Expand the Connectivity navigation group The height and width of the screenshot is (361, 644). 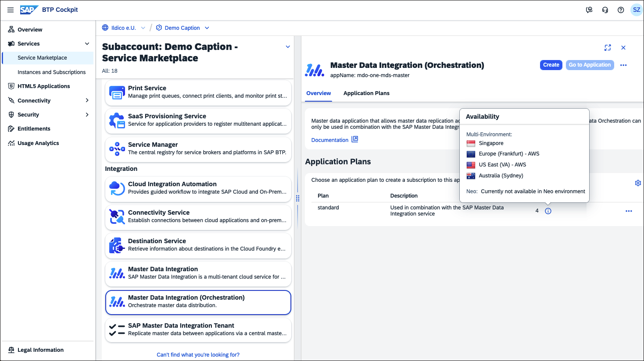click(87, 100)
